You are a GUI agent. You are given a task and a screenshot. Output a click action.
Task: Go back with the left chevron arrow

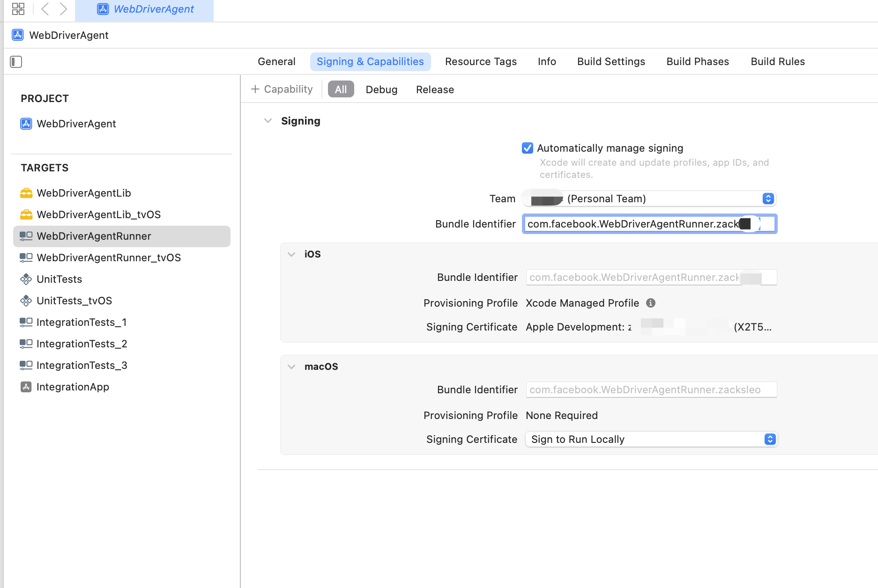45,9
